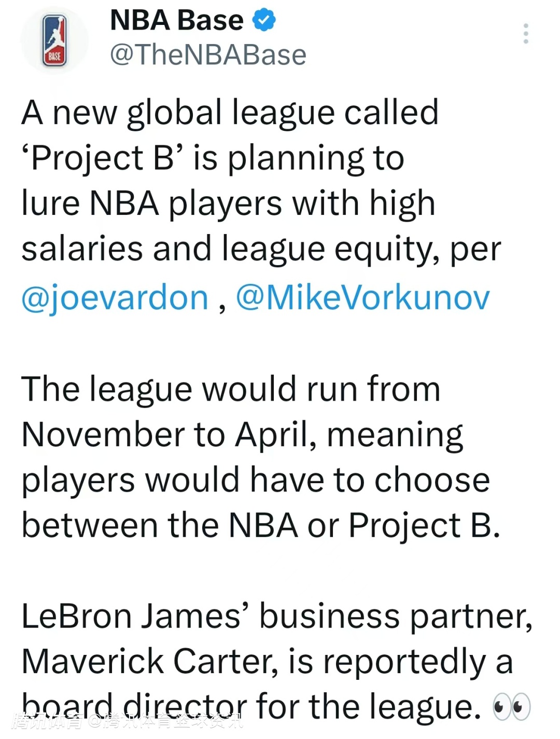
Task: Click the @TheNBABase handle
Action: tap(208, 55)
